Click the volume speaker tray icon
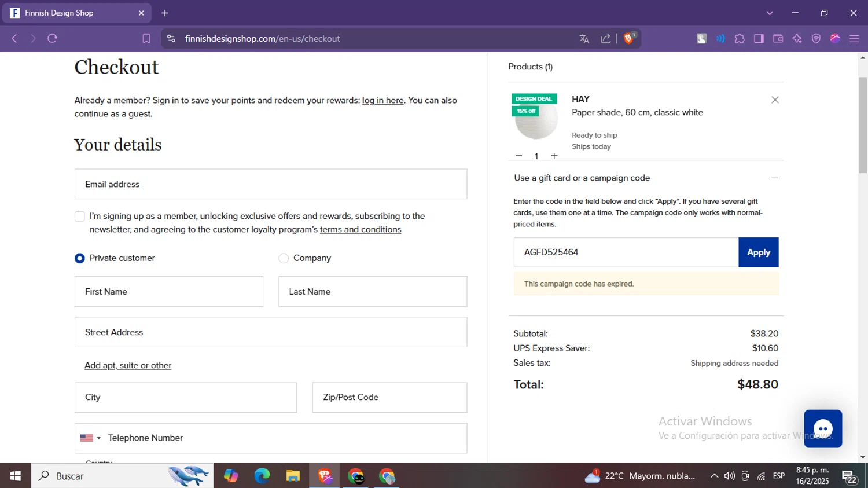The image size is (868, 488). (x=730, y=476)
